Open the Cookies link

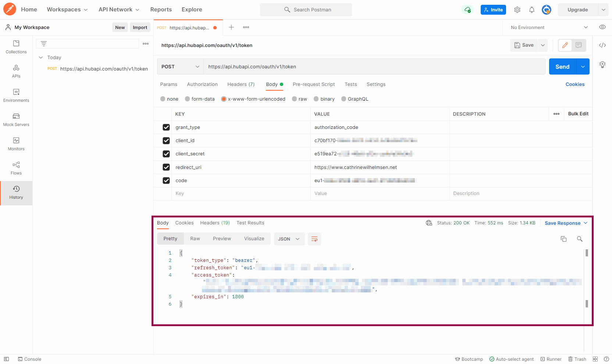coord(575,84)
